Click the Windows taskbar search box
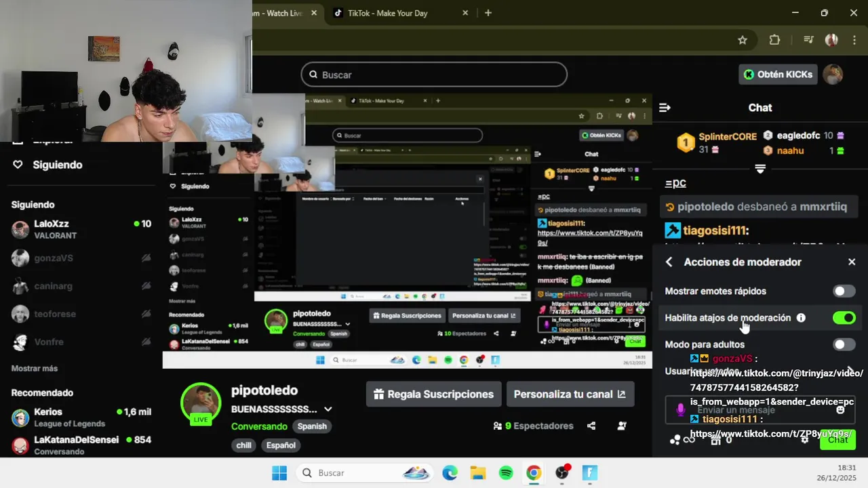868x488 pixels. click(365, 473)
